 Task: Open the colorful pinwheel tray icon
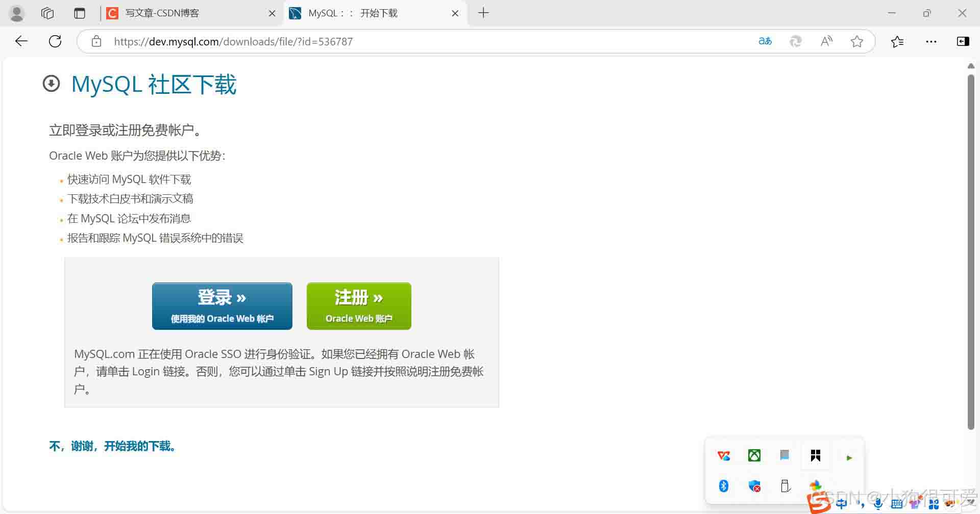pyautogui.click(x=816, y=485)
